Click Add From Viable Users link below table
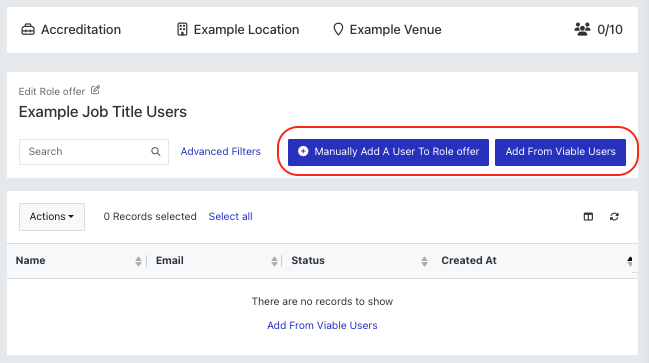This screenshot has width=649, height=363. [322, 325]
